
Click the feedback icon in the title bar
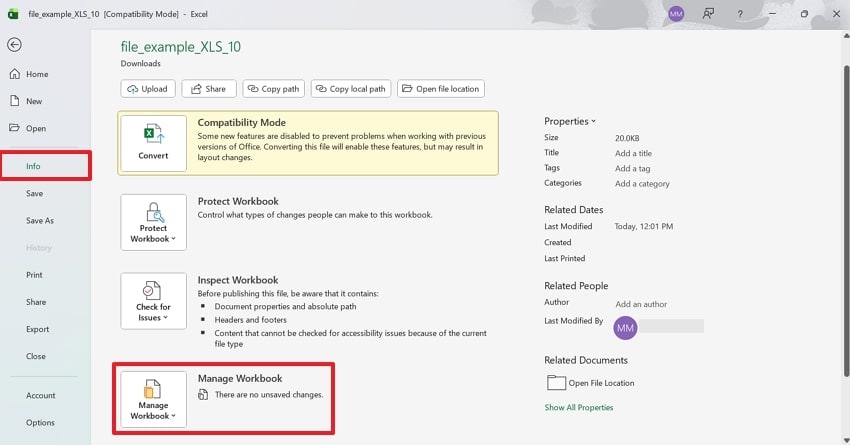pos(708,14)
